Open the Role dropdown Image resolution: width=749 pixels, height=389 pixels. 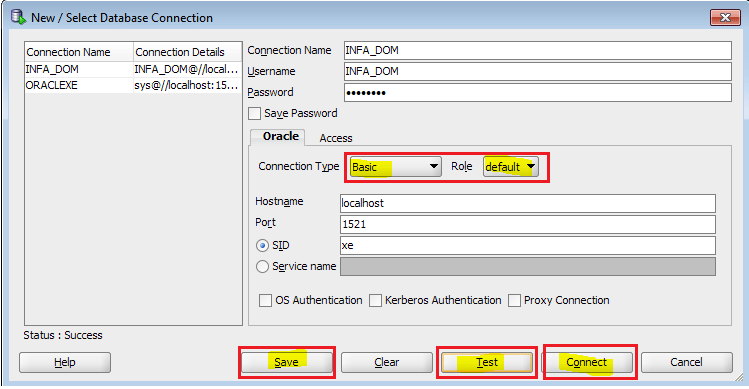[x=510, y=167]
